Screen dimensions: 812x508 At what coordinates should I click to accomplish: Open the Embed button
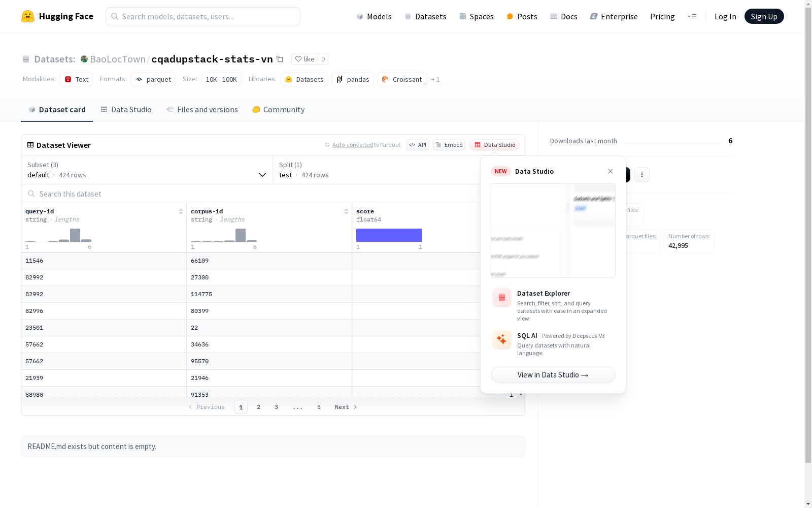(449, 145)
